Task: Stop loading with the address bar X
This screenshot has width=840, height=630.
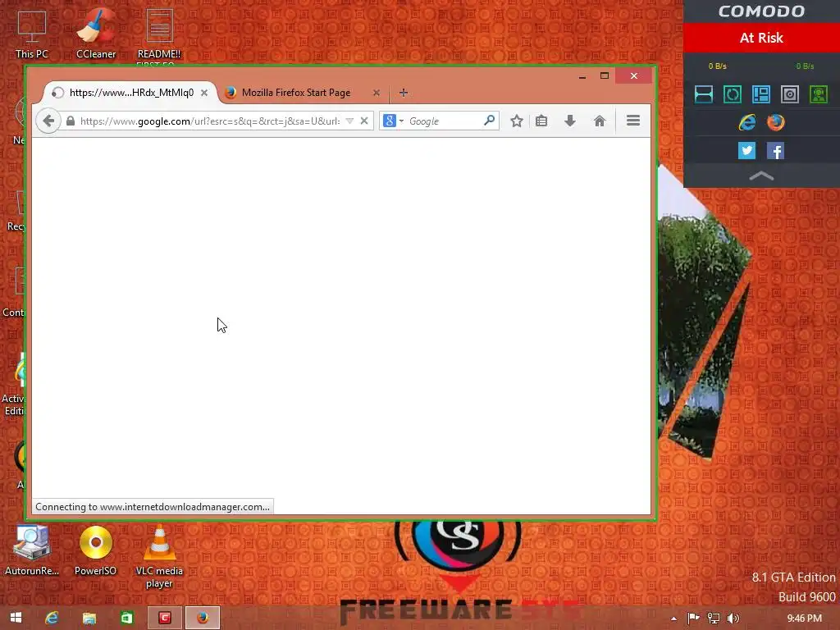Action: coord(364,121)
